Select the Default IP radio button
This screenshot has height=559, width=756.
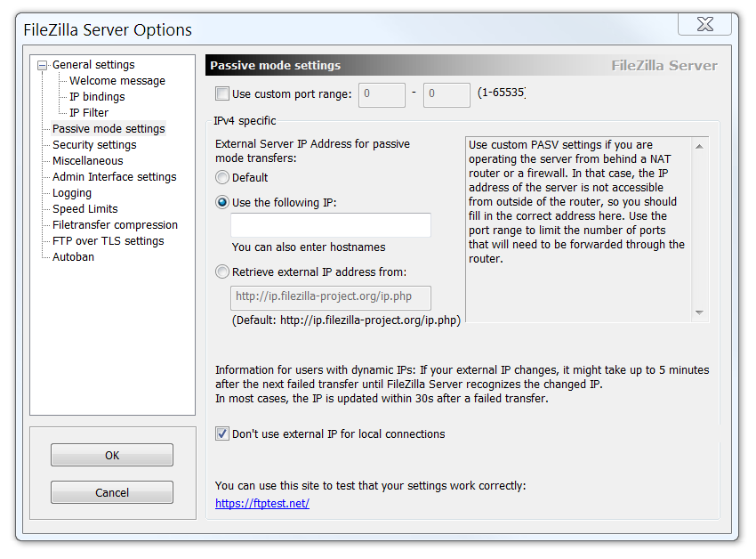click(222, 178)
